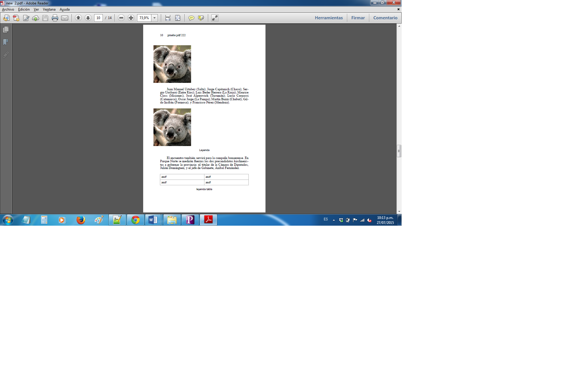Click the zoom out minus button
588x382 pixels.
[121, 18]
